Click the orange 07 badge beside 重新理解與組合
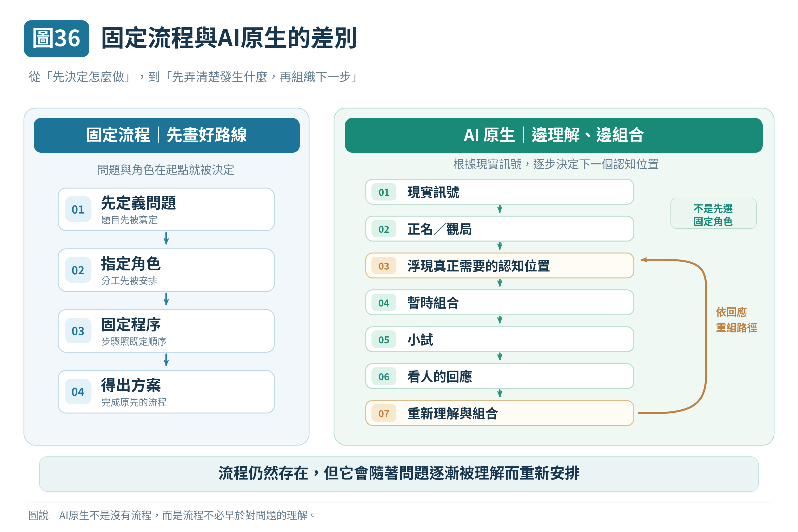 [384, 414]
